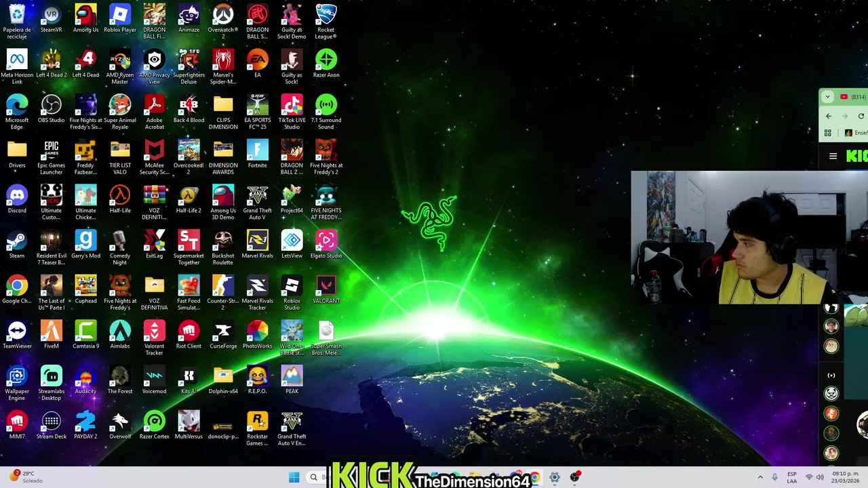Open the Overcooked! 2 shortcut

[x=189, y=157]
